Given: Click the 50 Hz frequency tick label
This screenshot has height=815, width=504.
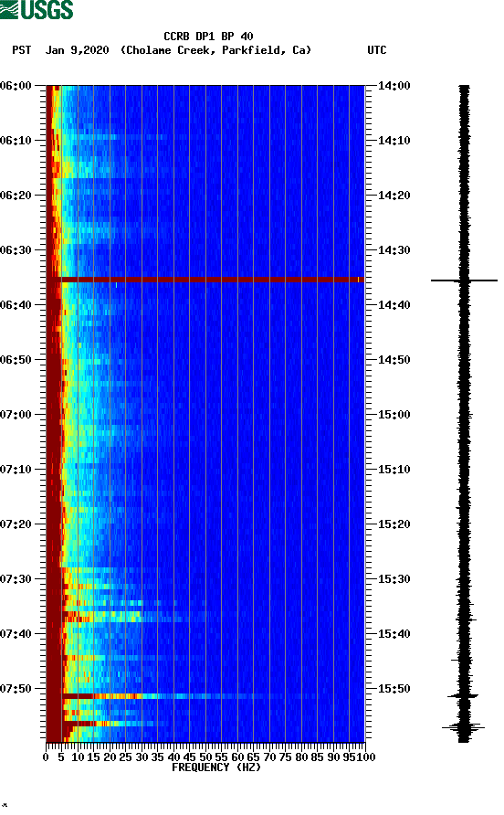Looking at the screenshot, I should click(x=205, y=757).
